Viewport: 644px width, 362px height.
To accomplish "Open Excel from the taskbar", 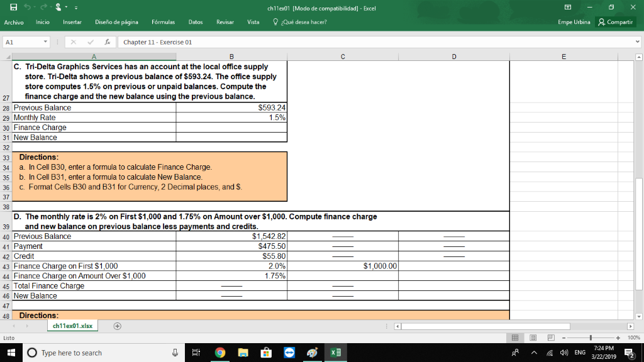I will tap(335, 353).
